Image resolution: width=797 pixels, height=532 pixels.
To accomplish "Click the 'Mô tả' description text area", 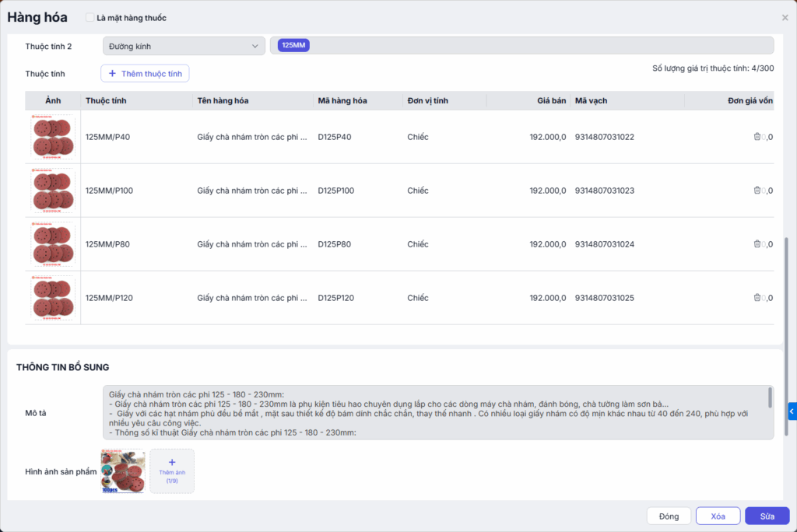I will tap(436, 412).
